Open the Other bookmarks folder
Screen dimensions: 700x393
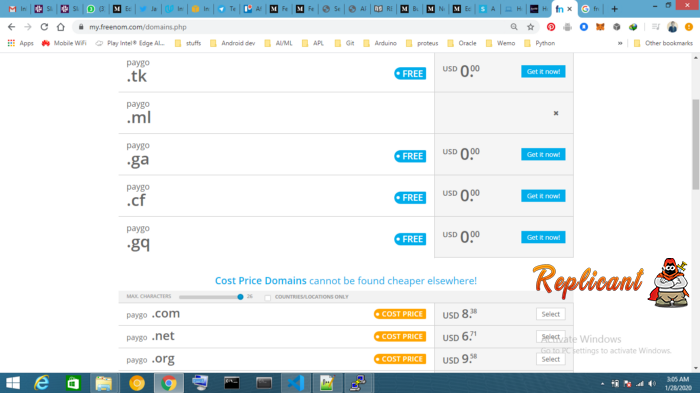663,43
